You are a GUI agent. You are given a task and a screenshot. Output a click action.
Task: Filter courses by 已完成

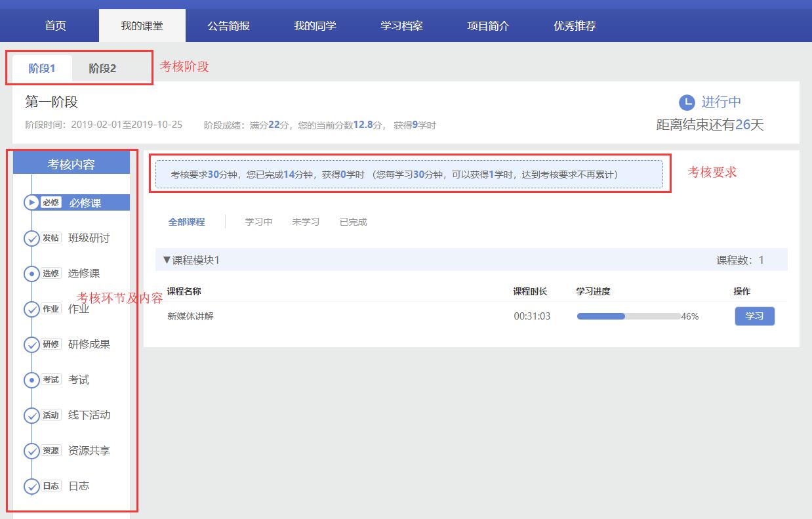(354, 222)
